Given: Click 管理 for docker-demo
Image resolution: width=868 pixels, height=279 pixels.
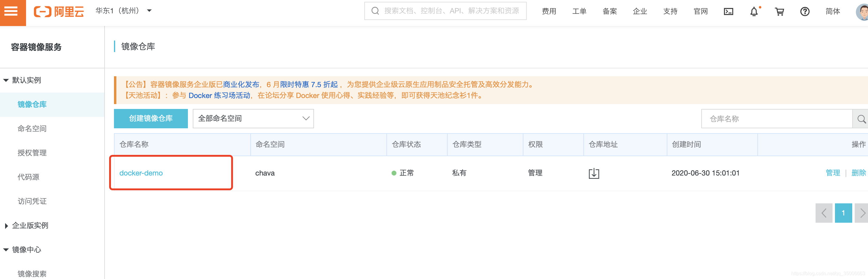Looking at the screenshot, I should 833,173.
